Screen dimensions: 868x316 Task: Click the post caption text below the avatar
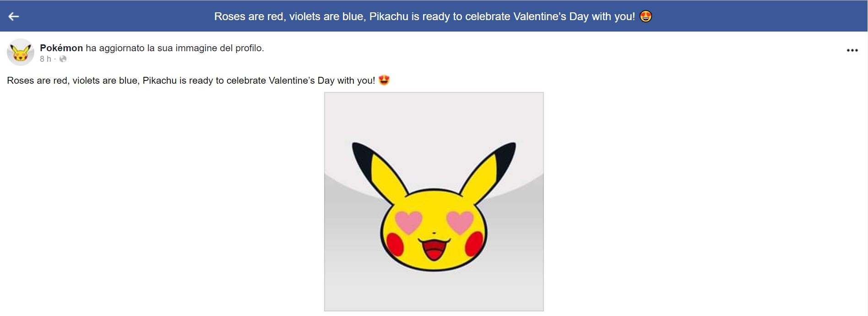[x=191, y=81]
